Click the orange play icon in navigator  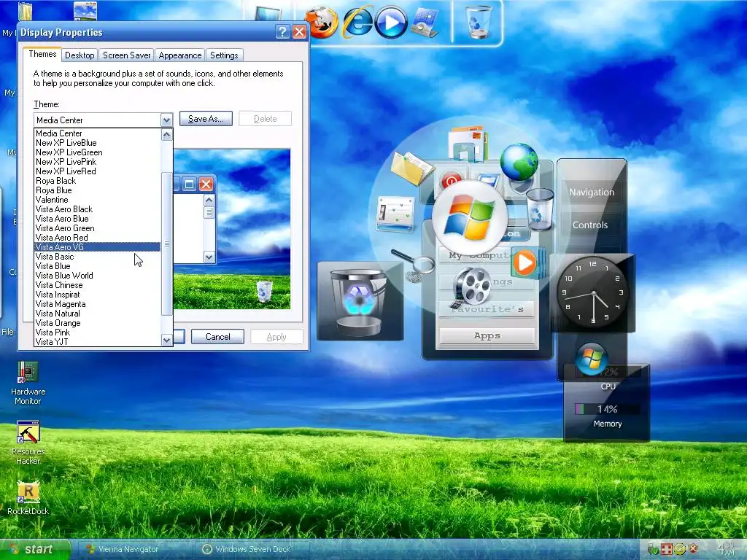(x=525, y=262)
